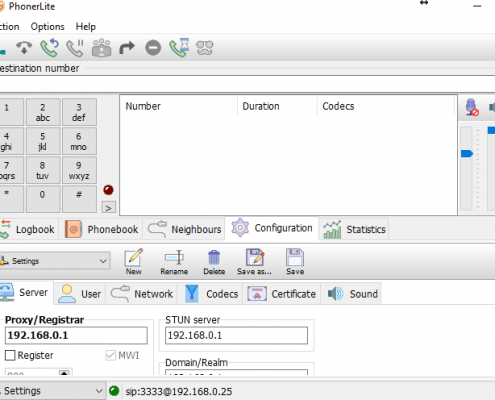Create new profile with New icon
This screenshot has width=495, height=400.
(134, 262)
